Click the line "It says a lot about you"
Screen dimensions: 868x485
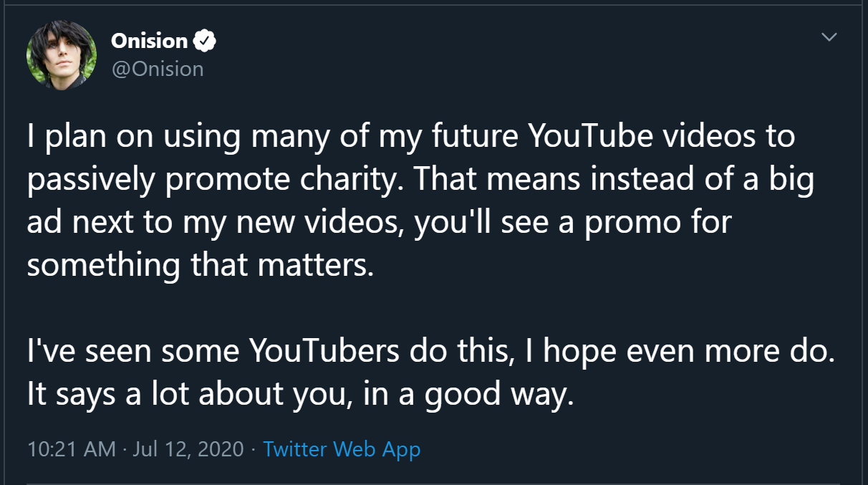pyautogui.click(x=301, y=395)
